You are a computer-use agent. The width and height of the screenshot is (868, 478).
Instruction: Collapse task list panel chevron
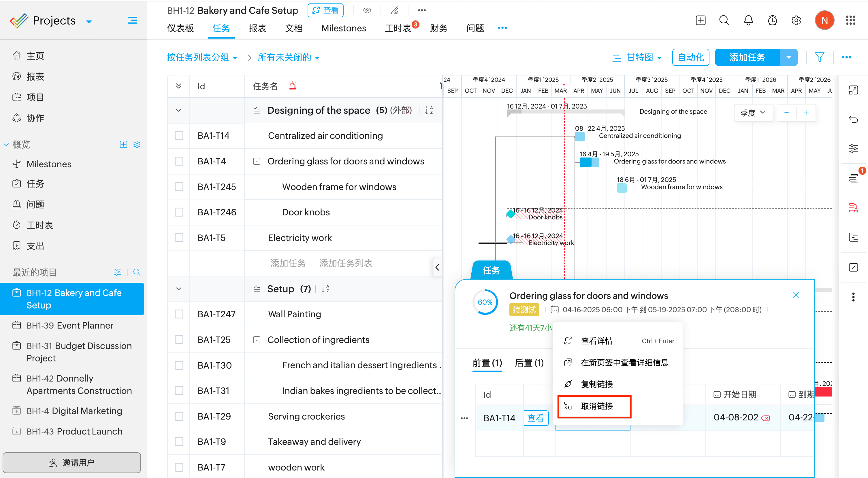click(437, 267)
